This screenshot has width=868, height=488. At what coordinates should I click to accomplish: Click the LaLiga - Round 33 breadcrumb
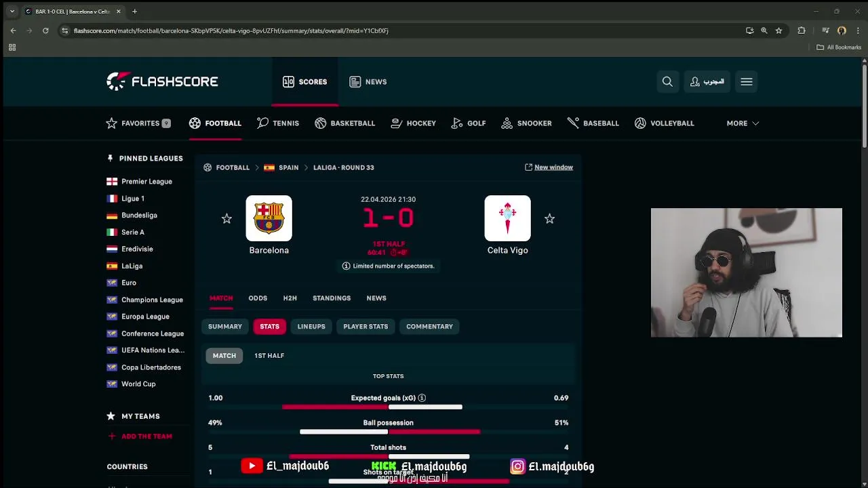[344, 167]
